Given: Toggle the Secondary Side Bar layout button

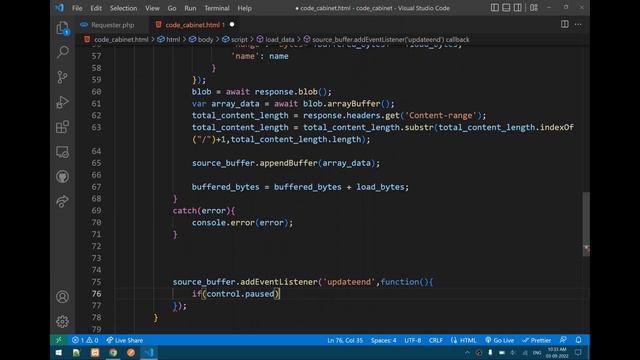Looking at the screenshot, I should point(518,8).
